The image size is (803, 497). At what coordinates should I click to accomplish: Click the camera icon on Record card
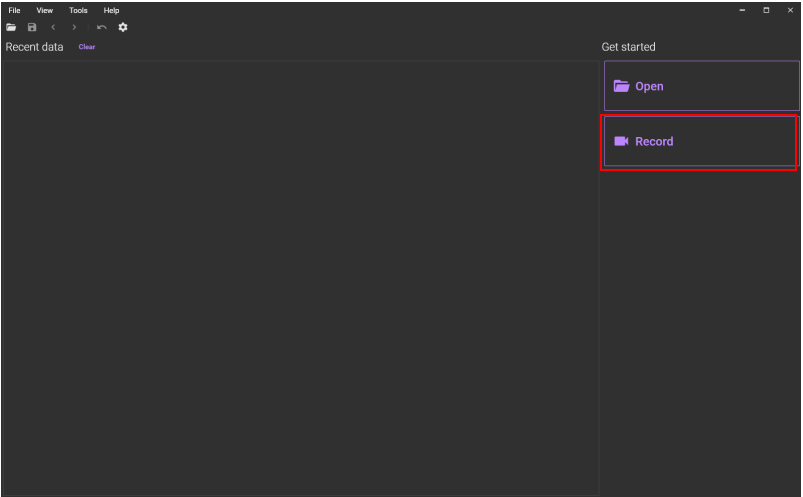[621, 141]
